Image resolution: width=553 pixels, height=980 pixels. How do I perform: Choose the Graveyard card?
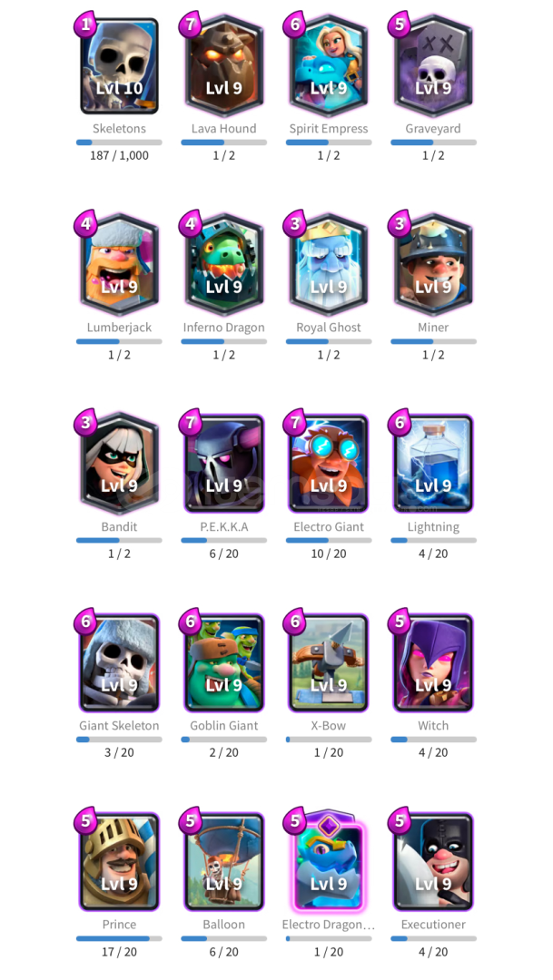pyautogui.click(x=433, y=66)
